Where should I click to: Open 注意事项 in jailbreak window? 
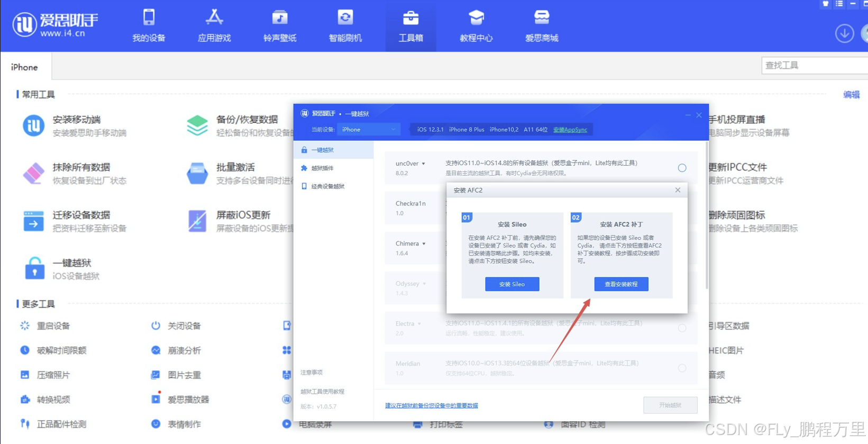(x=312, y=373)
